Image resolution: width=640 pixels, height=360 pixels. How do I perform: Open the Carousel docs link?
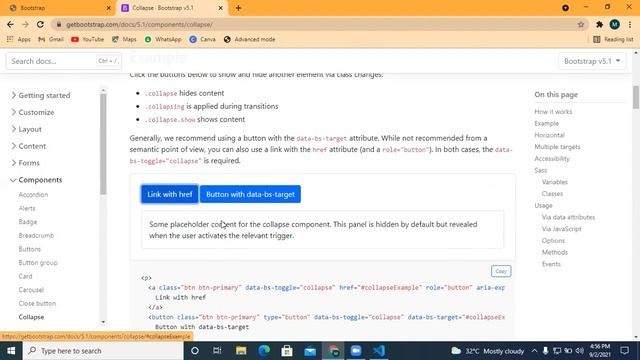(31, 290)
